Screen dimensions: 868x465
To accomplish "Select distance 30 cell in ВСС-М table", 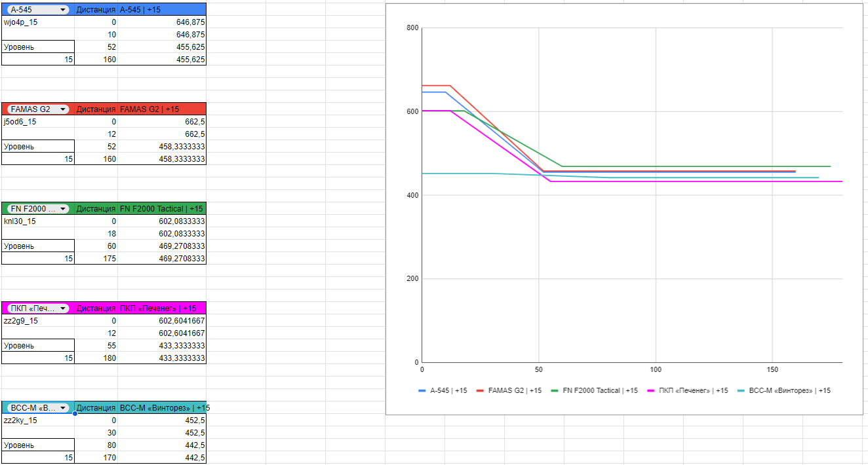I will tap(96, 433).
